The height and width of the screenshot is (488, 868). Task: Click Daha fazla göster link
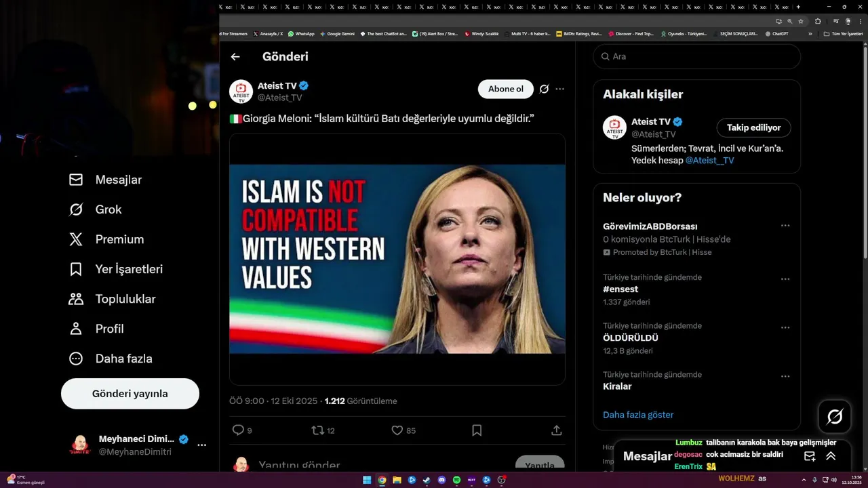coord(638,415)
